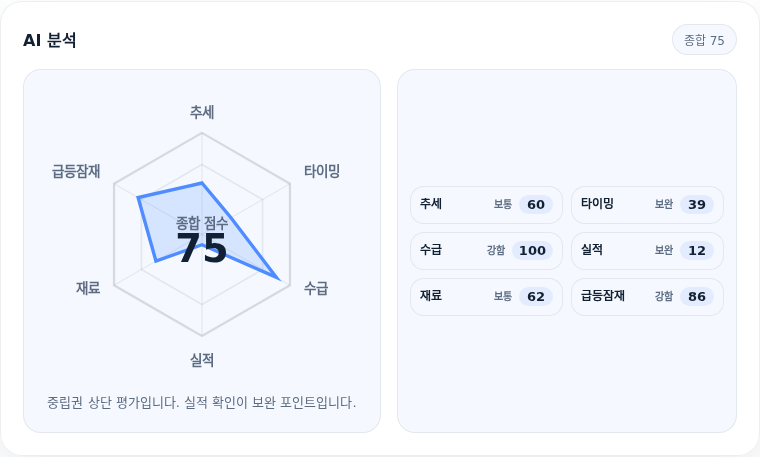The image size is (760, 457).
Task: Click the summary sentence about 중립권 상단 평가
Action: coord(202,402)
